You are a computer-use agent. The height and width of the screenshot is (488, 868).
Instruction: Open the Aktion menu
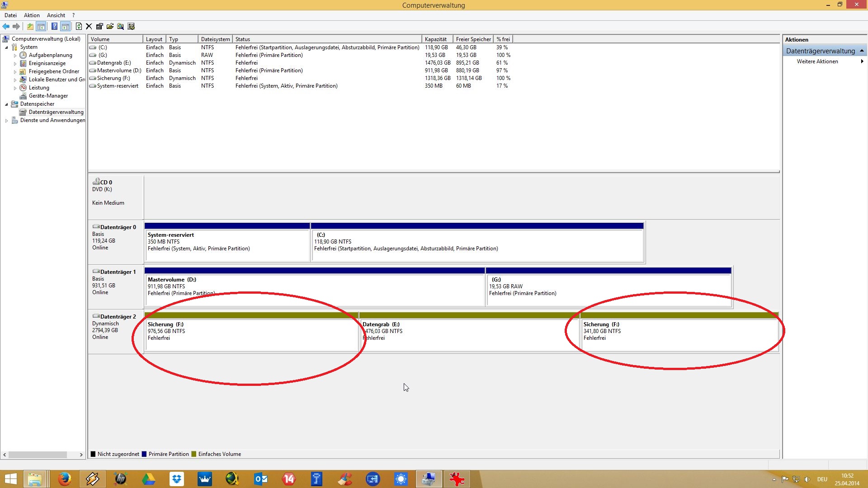pos(32,15)
